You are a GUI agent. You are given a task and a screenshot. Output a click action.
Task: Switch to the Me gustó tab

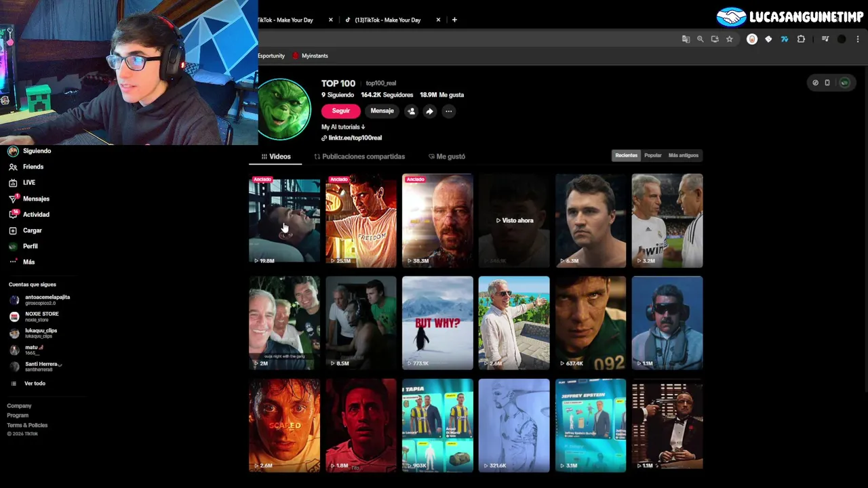tap(447, 157)
